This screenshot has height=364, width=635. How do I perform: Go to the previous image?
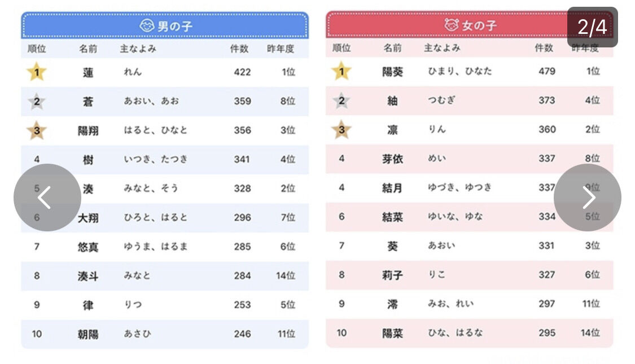[47, 198]
